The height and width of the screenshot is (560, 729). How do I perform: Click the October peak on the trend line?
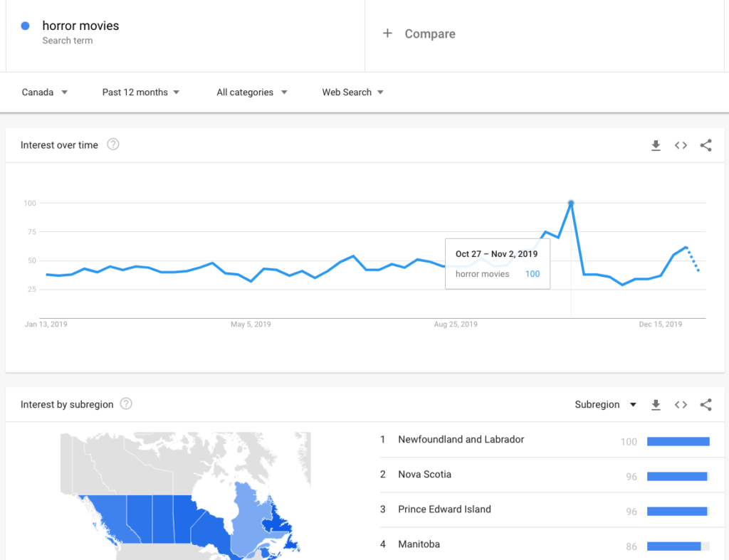571,204
